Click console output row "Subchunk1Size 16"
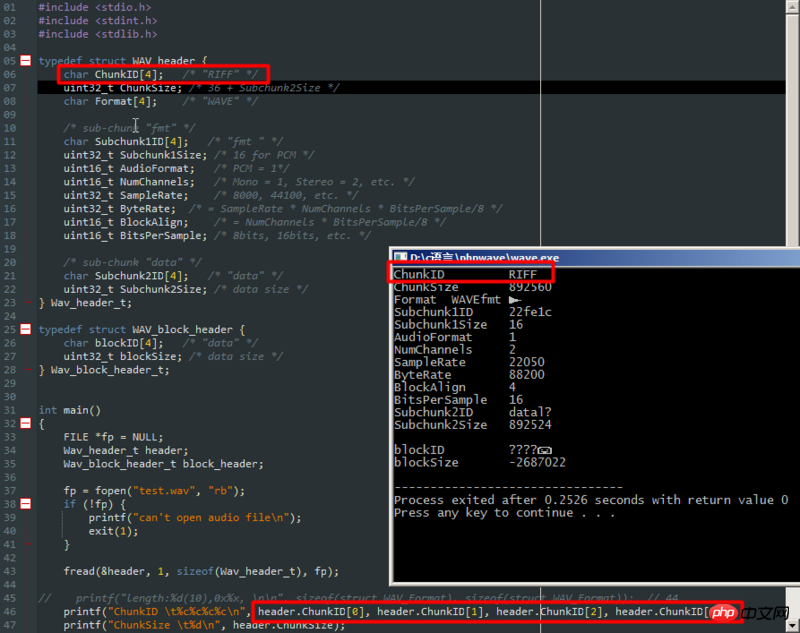This screenshot has width=800, height=633. point(458,324)
